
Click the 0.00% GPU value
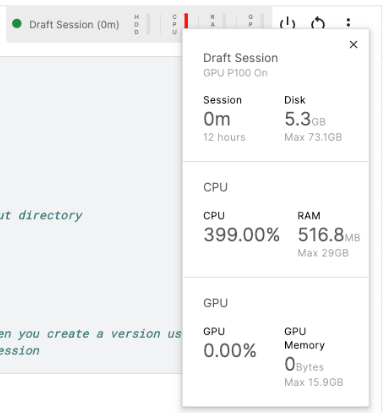(x=230, y=351)
